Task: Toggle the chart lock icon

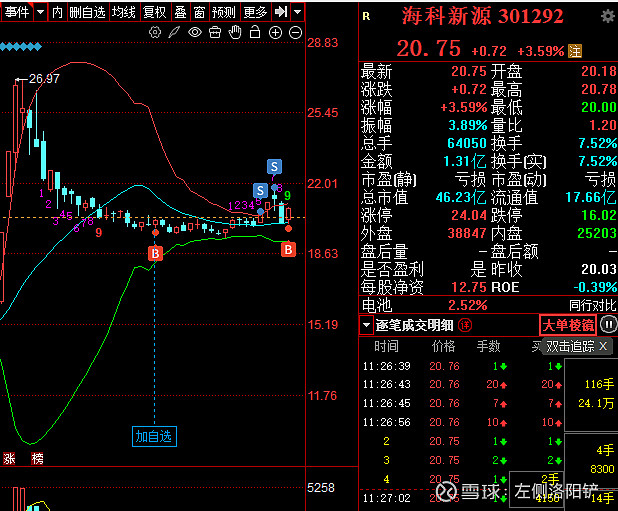Action: (255, 32)
